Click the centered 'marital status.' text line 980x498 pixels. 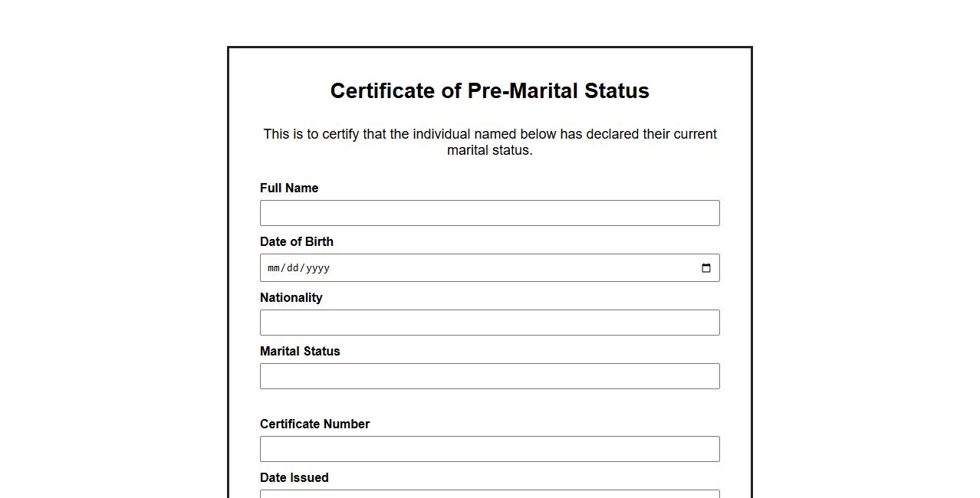point(489,150)
